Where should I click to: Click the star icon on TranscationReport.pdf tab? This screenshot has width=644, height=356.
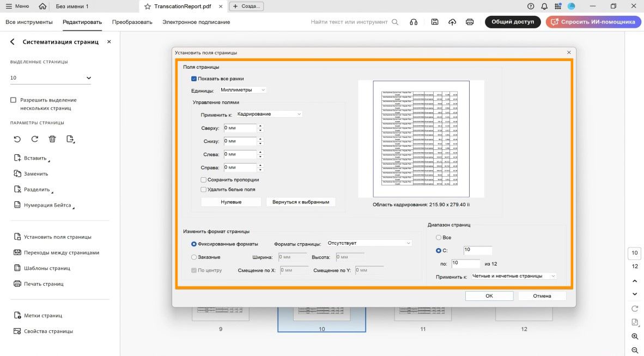pos(148,7)
